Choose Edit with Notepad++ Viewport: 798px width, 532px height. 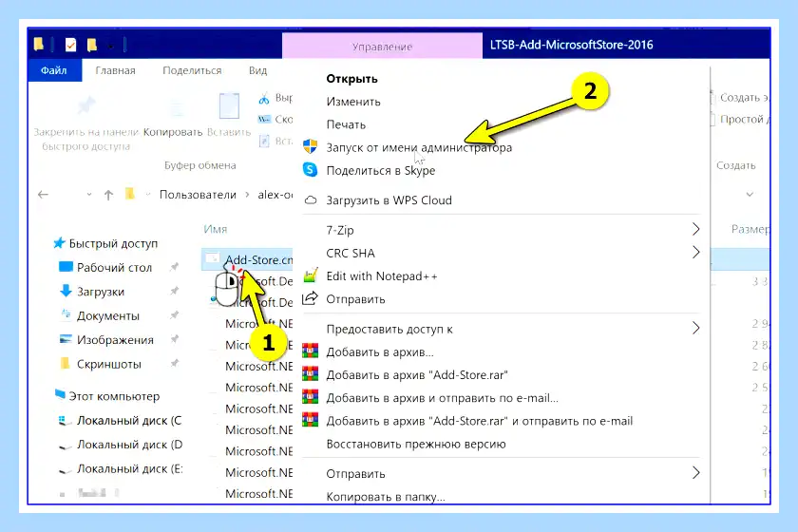click(382, 276)
